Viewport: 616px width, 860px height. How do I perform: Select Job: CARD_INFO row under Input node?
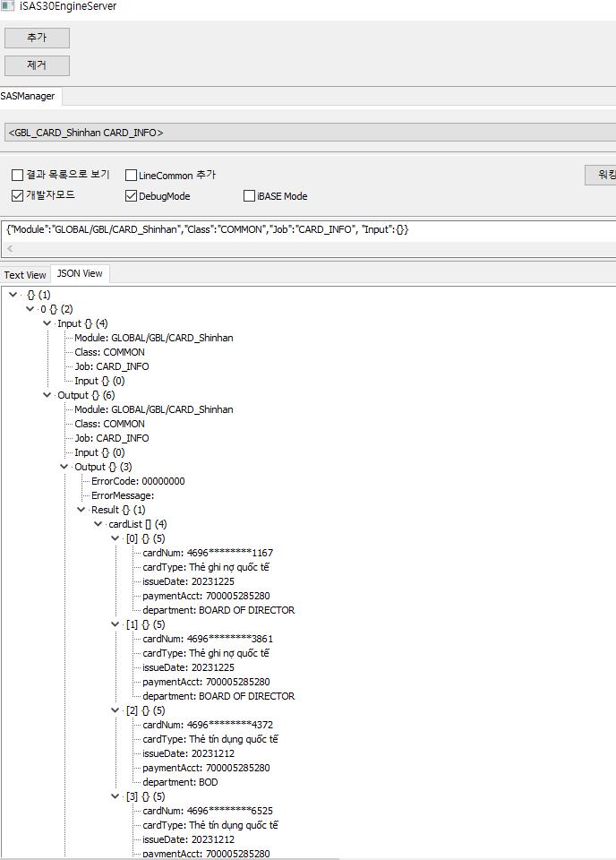point(111,366)
